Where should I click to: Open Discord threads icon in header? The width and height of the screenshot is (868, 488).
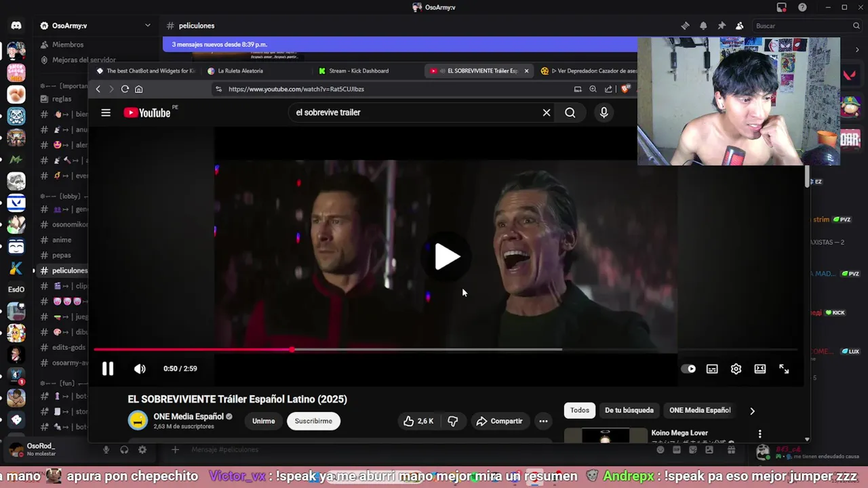(685, 26)
